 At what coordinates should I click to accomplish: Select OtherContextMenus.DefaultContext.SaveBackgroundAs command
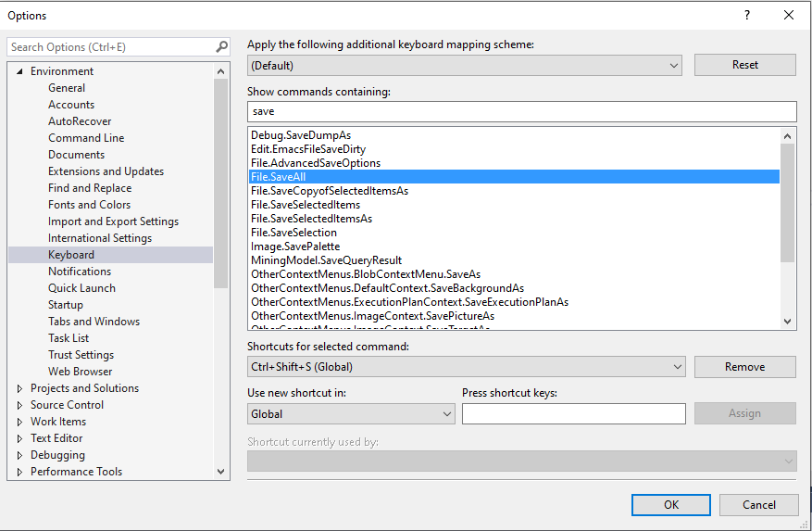(x=387, y=288)
